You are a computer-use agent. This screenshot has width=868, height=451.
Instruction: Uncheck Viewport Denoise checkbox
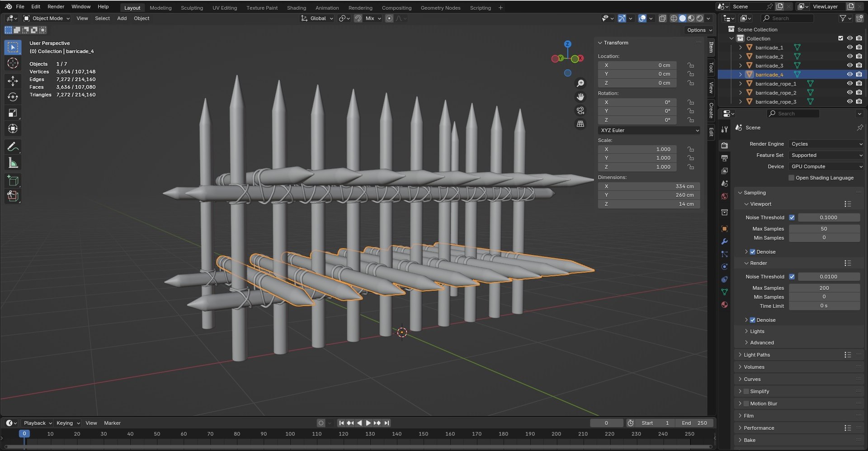point(752,252)
